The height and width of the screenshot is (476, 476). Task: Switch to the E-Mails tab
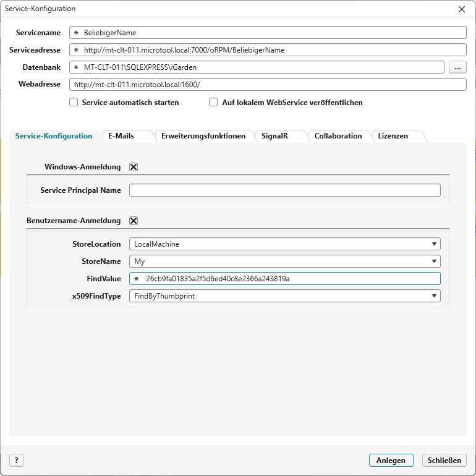[x=121, y=136]
